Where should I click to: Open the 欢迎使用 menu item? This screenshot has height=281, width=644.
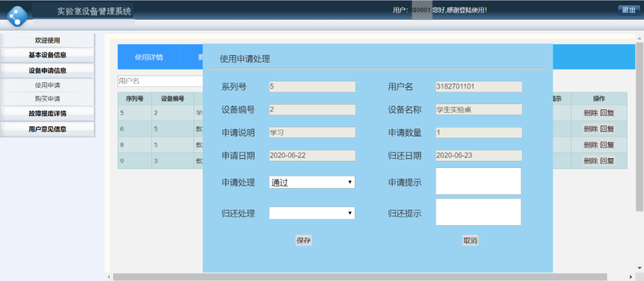tap(47, 40)
